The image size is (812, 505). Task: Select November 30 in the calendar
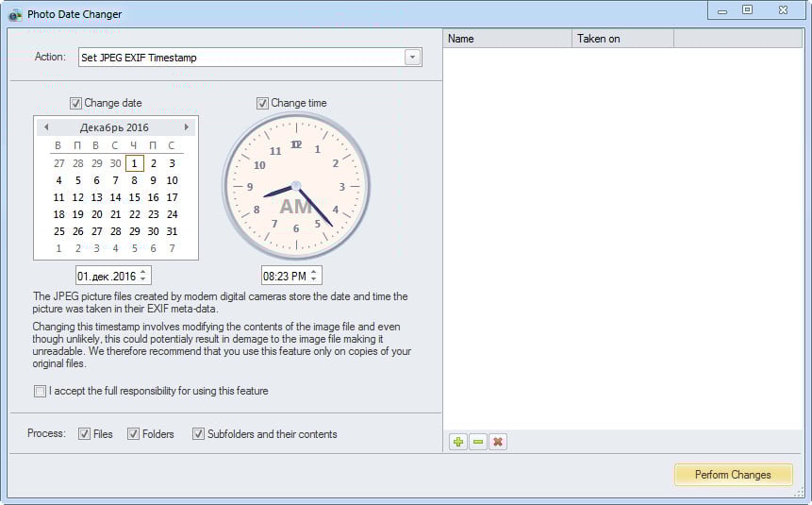[115, 163]
